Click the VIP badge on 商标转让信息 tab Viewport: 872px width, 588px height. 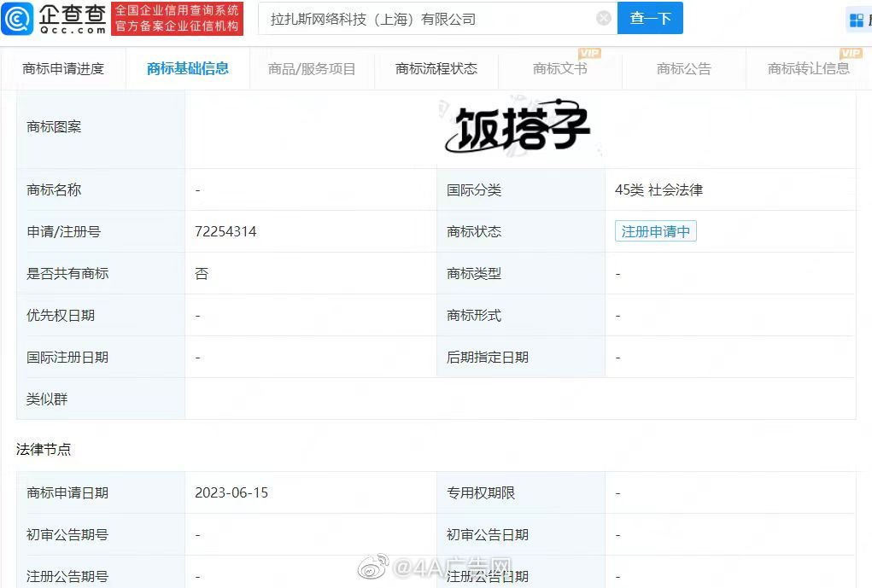[x=851, y=54]
